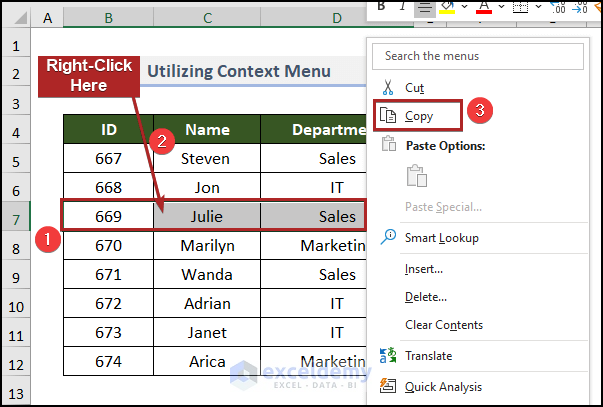Click the Name header cell
The height and width of the screenshot is (407, 603).
click(x=207, y=129)
